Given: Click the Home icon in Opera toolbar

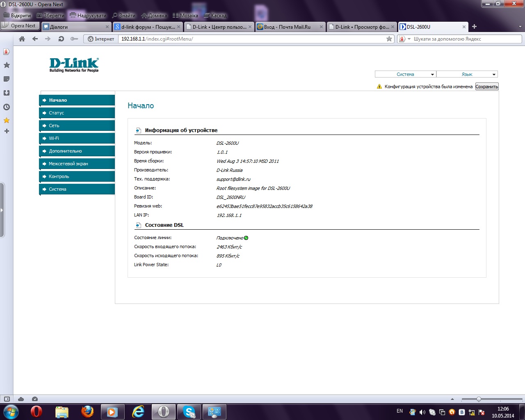Looking at the screenshot, I should pyautogui.click(x=22, y=39).
